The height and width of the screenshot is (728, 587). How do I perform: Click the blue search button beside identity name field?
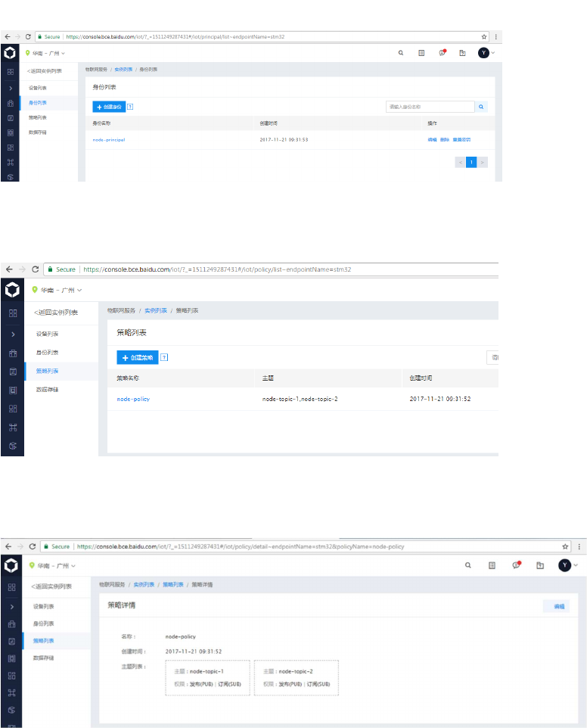[x=481, y=107]
